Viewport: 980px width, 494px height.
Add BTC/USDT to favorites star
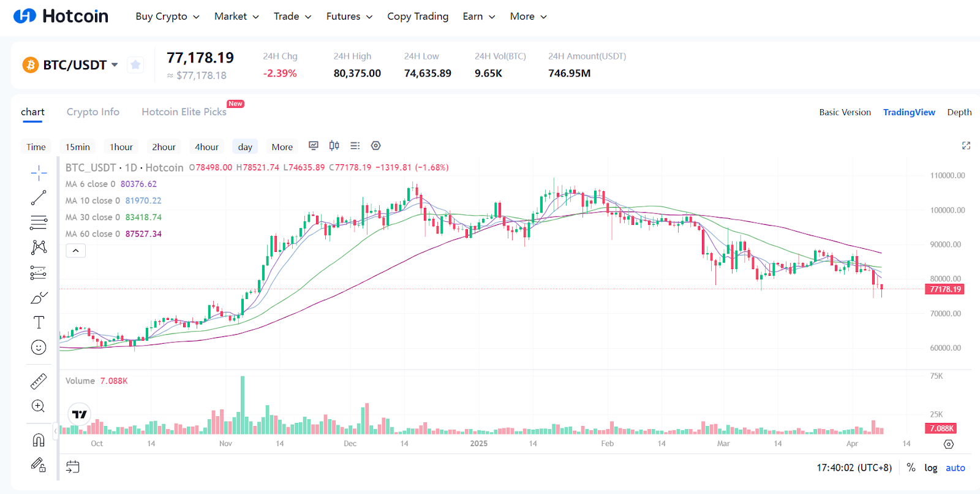tap(135, 64)
